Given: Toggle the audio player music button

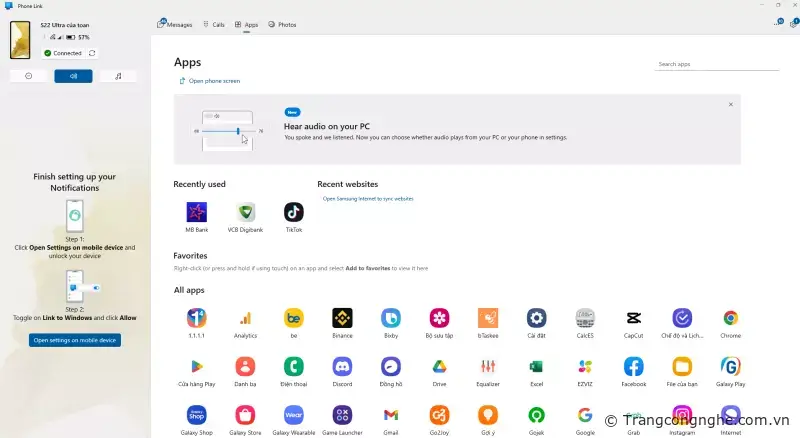Looking at the screenshot, I should pyautogui.click(x=118, y=76).
